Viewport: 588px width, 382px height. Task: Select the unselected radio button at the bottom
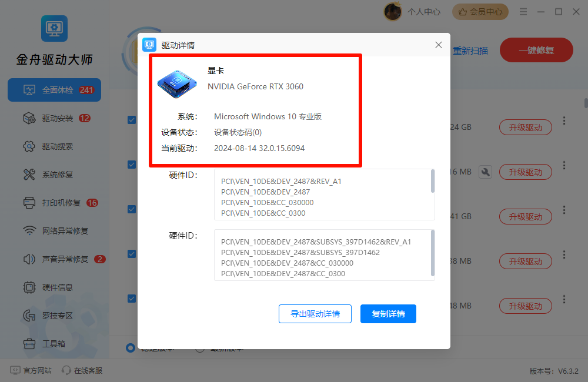[200, 350]
